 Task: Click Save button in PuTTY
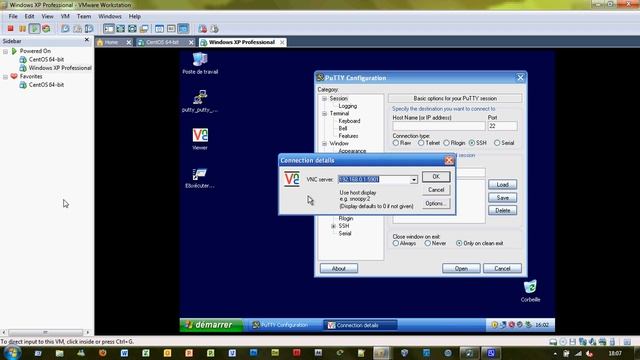tap(502, 198)
